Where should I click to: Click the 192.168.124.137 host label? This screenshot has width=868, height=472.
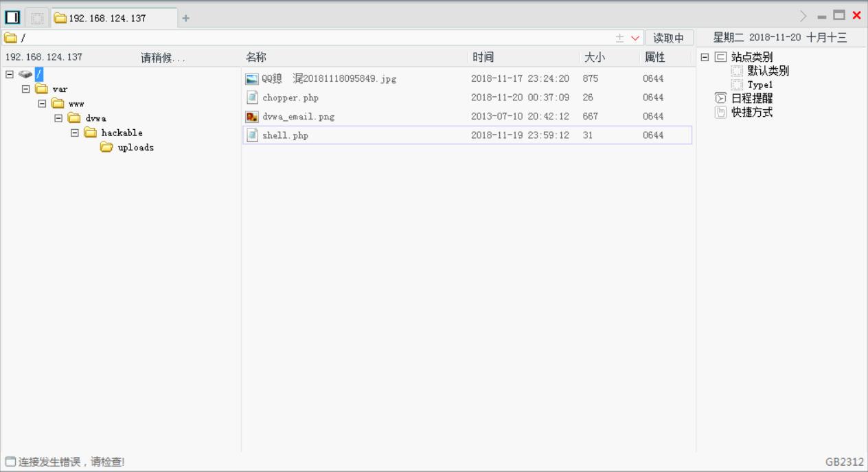click(44, 58)
